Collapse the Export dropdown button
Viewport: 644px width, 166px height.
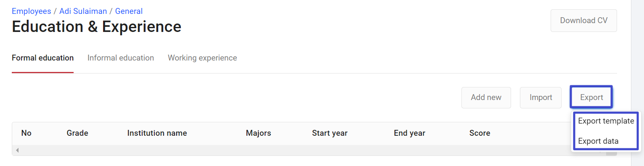tap(591, 97)
